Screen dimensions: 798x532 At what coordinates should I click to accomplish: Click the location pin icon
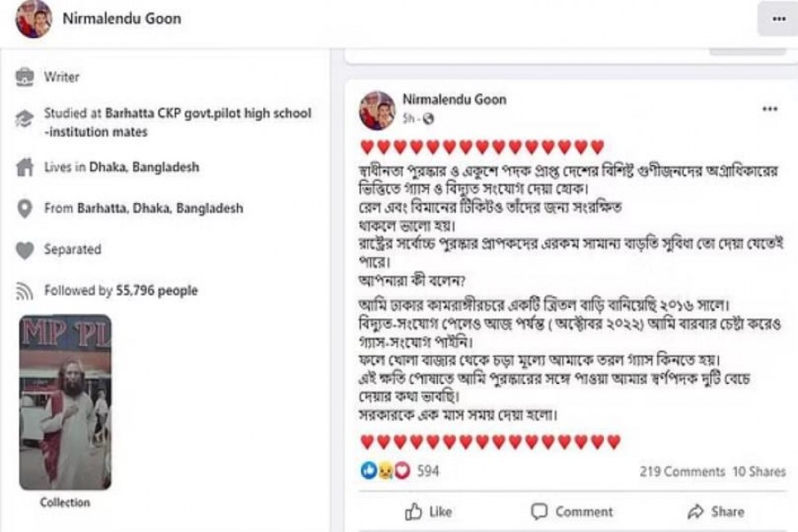[x=25, y=208]
